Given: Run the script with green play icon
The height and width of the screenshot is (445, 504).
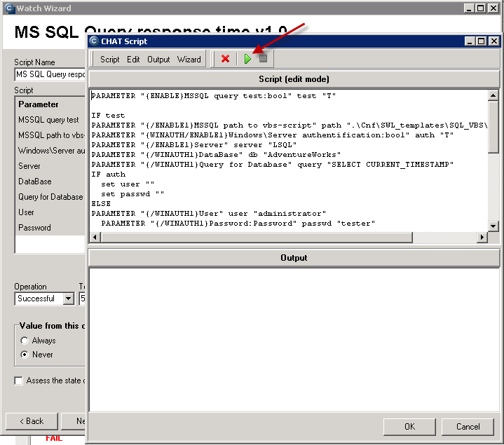Looking at the screenshot, I should click(x=247, y=59).
